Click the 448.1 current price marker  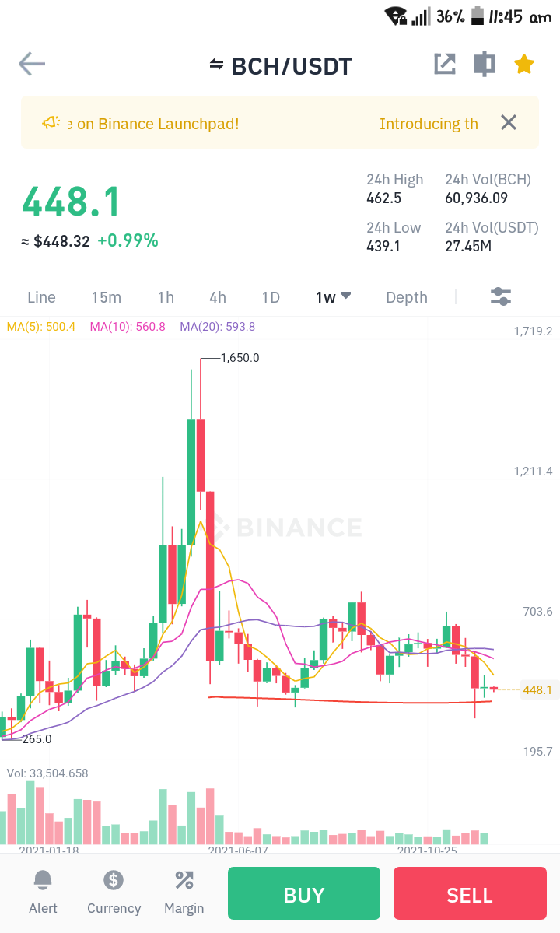pyautogui.click(x=537, y=689)
